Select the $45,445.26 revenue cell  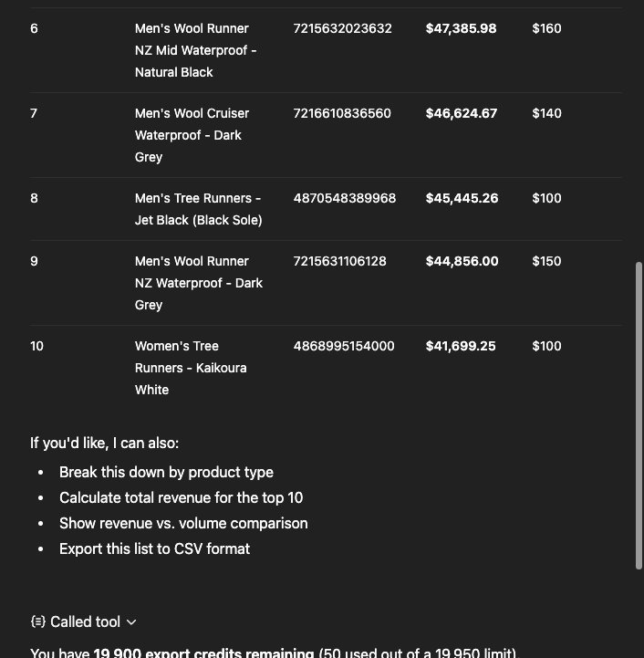(x=462, y=198)
